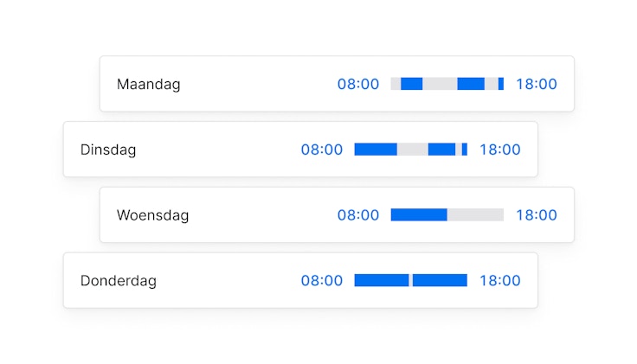Click the Woensdag 08:00 start time

click(358, 215)
